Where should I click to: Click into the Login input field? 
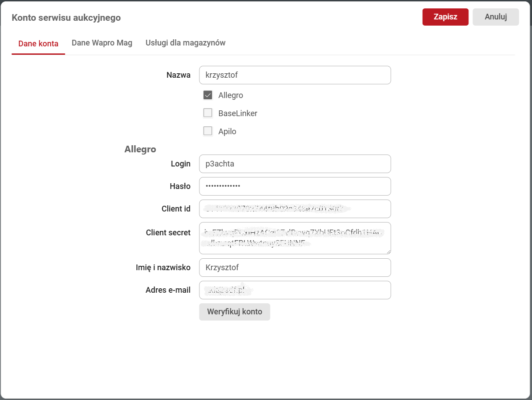point(295,164)
